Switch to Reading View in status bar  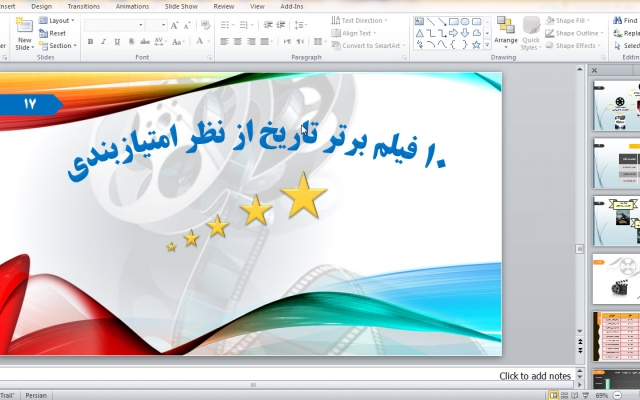click(575, 395)
